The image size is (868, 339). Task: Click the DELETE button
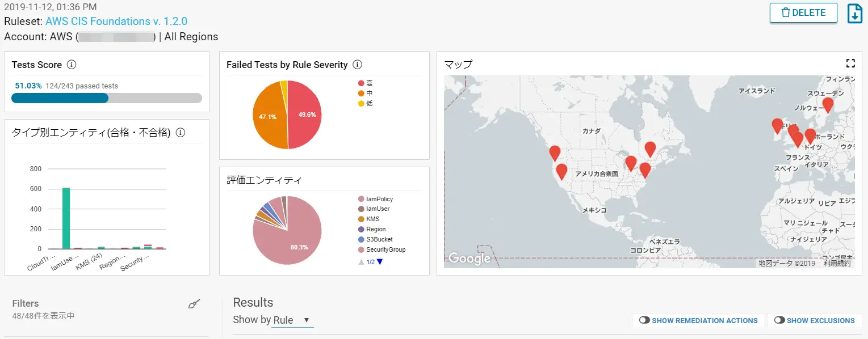[x=803, y=12]
